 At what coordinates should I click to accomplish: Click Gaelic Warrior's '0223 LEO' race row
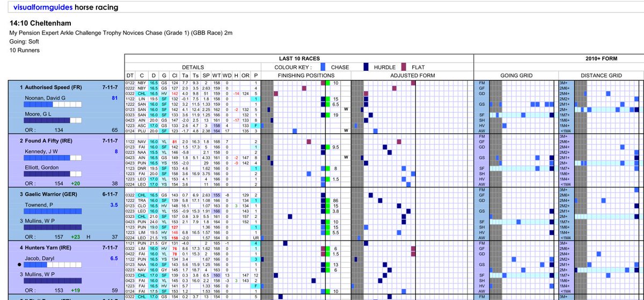(193, 211)
